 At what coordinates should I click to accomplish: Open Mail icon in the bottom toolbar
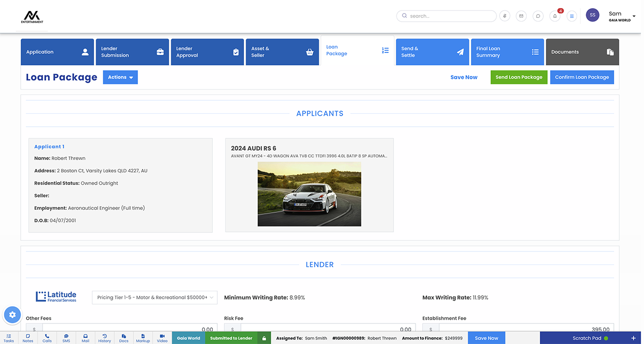click(x=86, y=337)
